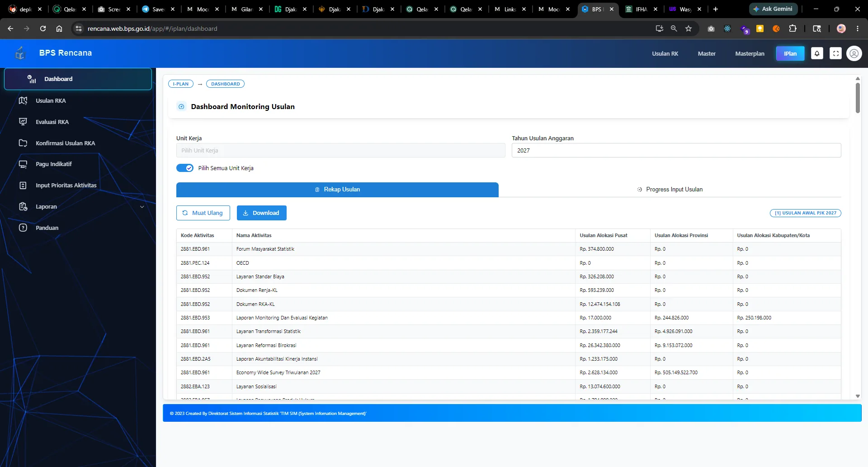Viewport: 868px width, 467px height.
Task: Click the I-PLAN breadcrumb link
Action: tap(181, 84)
